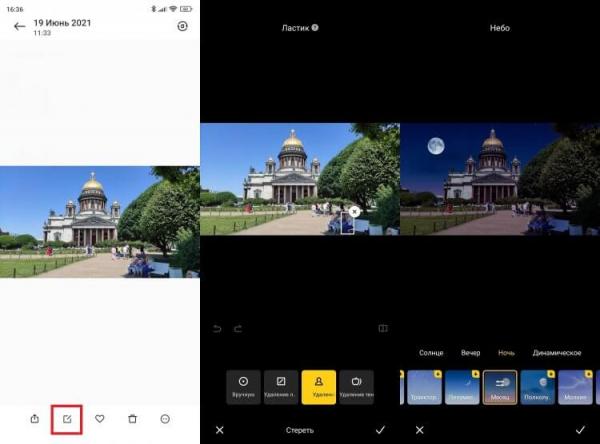Confirm the sky edit with the checkmark
Image resolution: width=600 pixels, height=444 pixels.
tap(580, 430)
